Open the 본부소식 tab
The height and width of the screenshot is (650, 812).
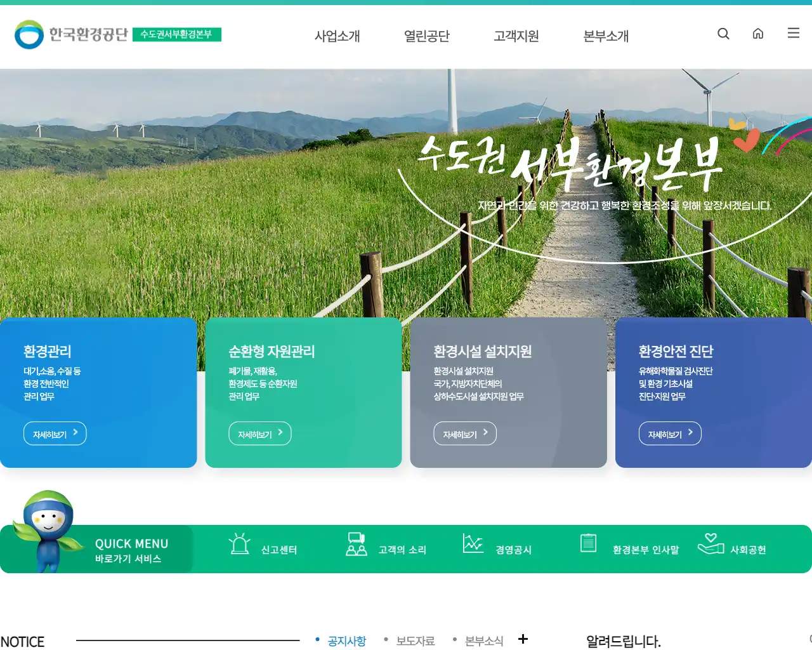coord(483,641)
